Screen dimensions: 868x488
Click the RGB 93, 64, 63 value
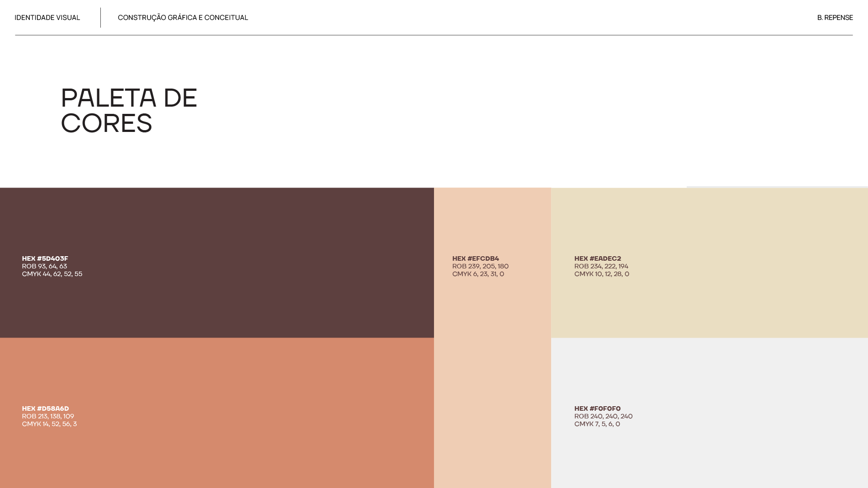[x=44, y=266]
